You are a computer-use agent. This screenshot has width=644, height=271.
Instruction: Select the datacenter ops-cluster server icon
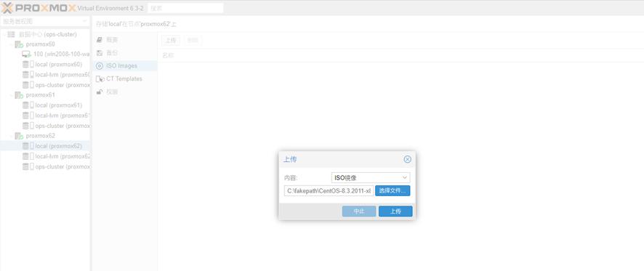(x=11, y=34)
